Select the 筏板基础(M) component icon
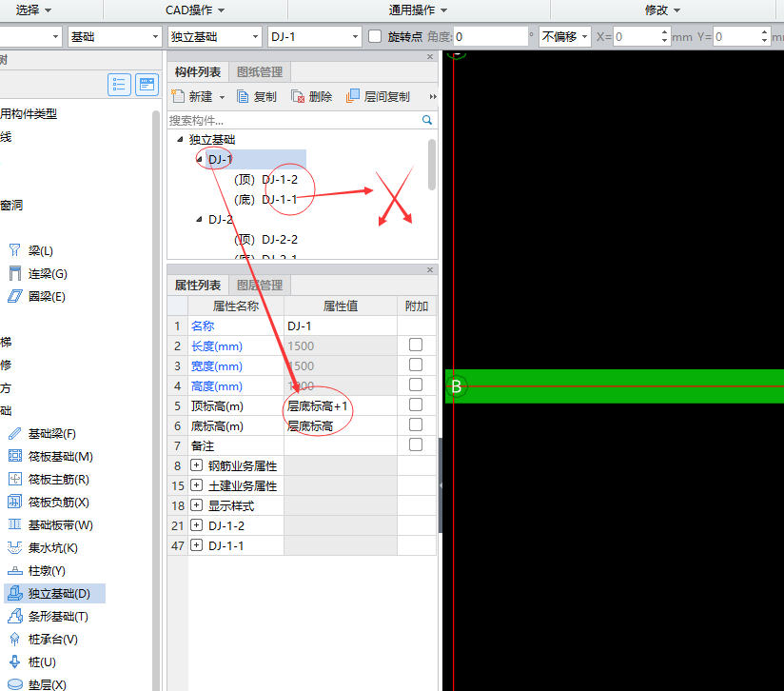This screenshot has width=784, height=691. 15,456
